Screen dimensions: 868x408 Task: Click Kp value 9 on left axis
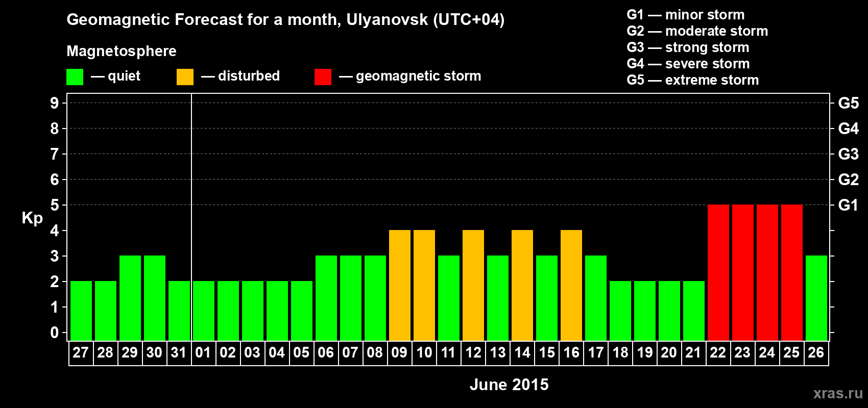pos(55,104)
